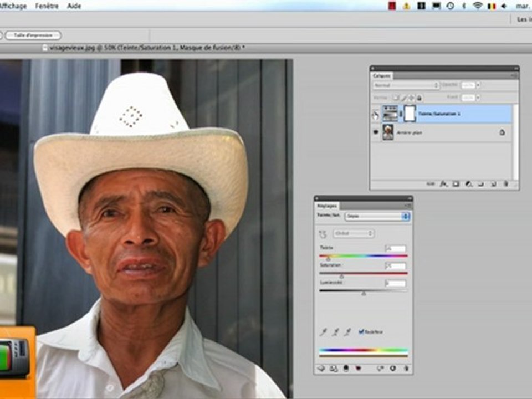Select the Calques panel tab

pos(382,76)
